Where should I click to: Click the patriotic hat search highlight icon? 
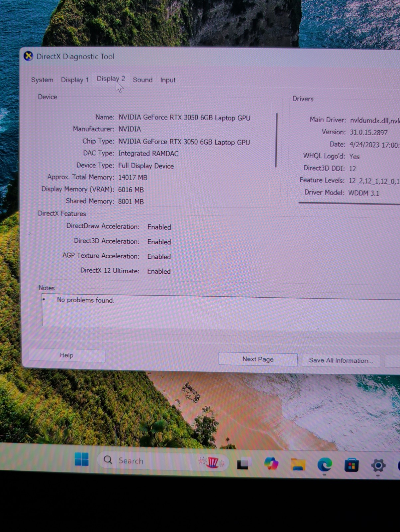(212, 462)
